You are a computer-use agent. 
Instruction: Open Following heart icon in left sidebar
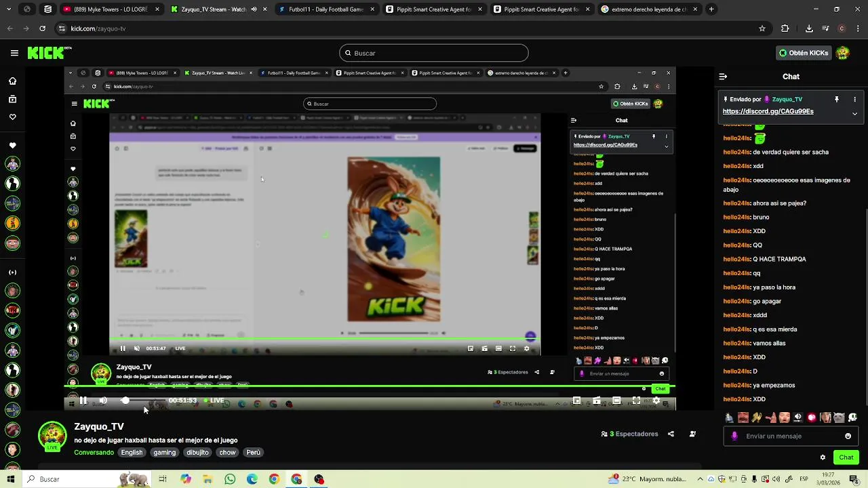tap(12, 117)
